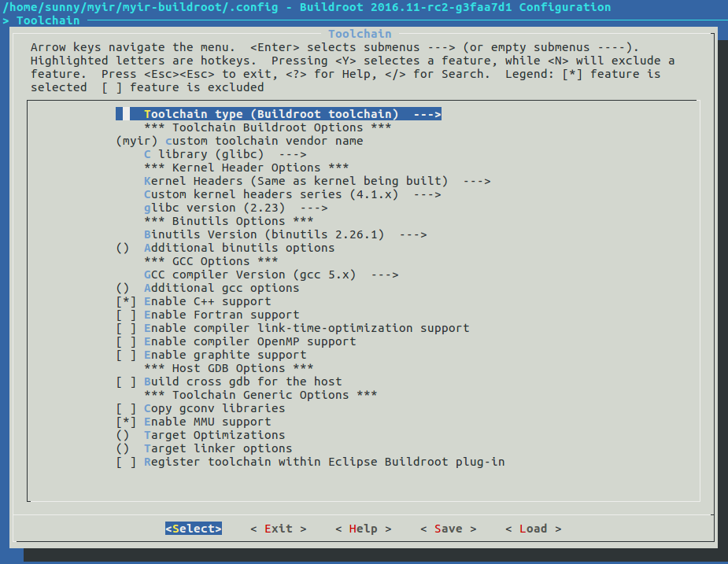
Task: Click the Help button
Action: coord(364,529)
